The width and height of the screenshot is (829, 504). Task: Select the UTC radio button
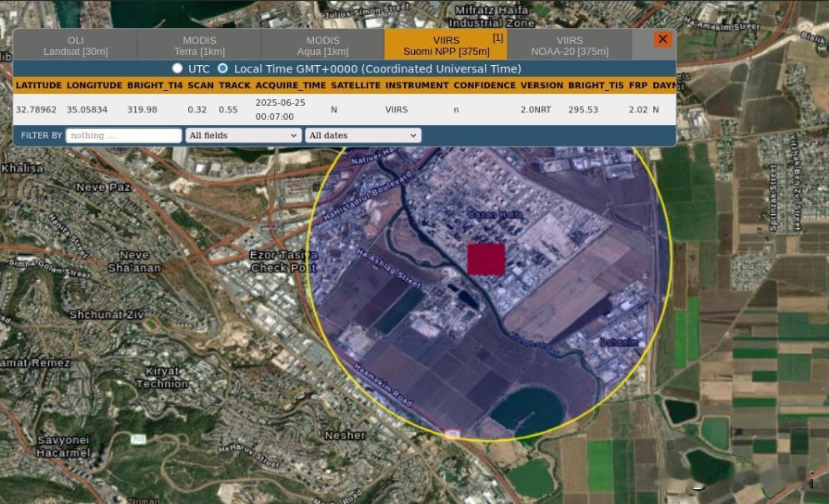coord(177,68)
